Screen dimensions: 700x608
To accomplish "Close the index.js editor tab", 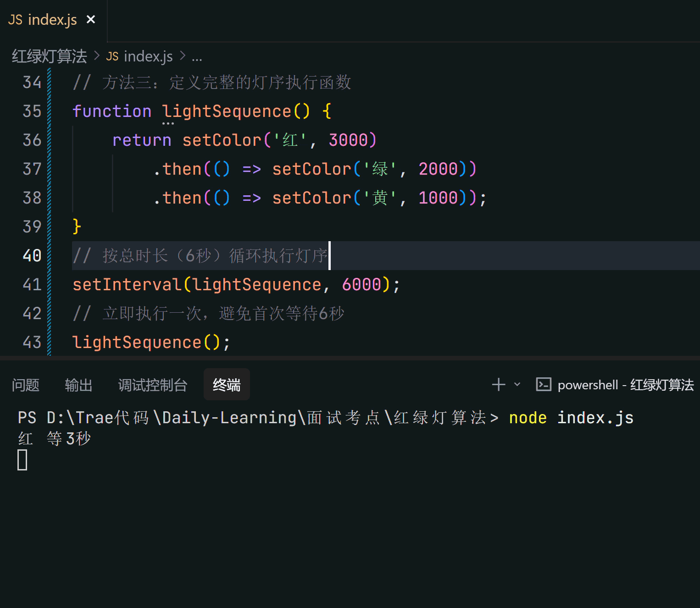I will coord(91,20).
